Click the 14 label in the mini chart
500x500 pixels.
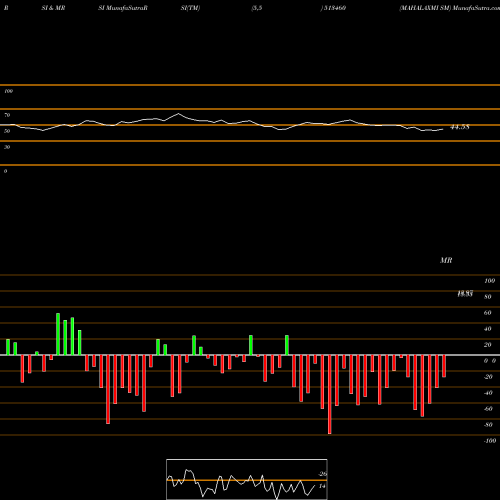tap(322, 486)
